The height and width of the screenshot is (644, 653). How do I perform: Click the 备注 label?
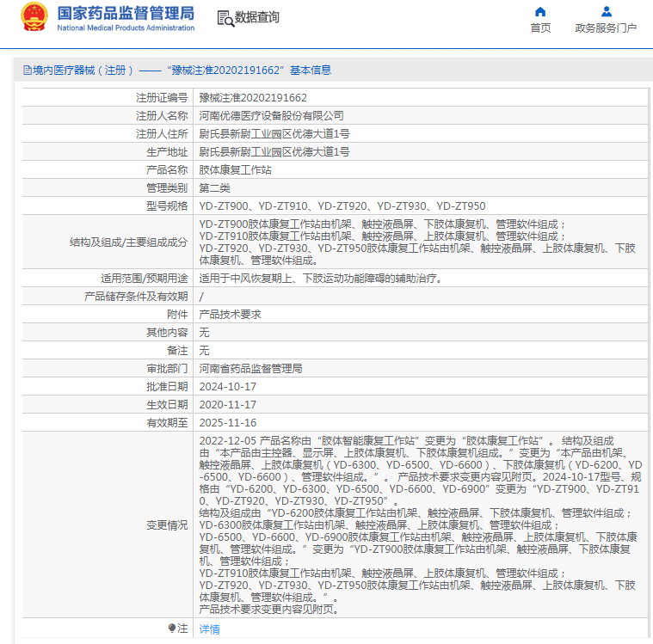[177, 351]
